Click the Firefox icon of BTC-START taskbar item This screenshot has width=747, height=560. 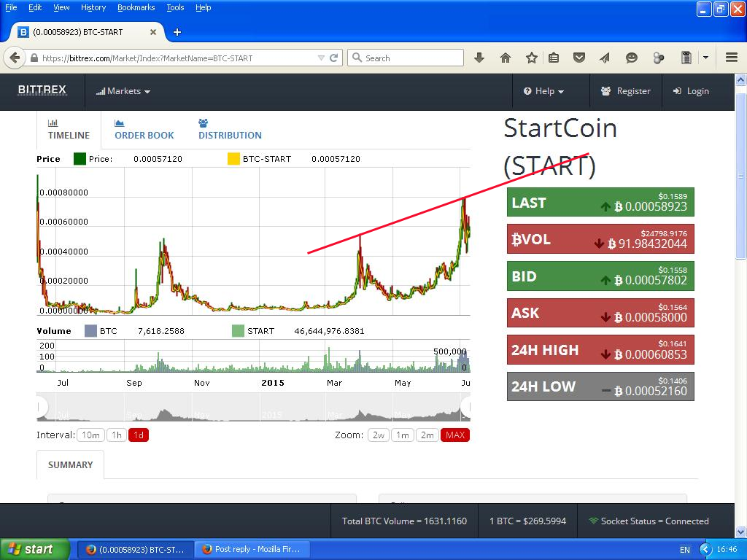[91, 550]
